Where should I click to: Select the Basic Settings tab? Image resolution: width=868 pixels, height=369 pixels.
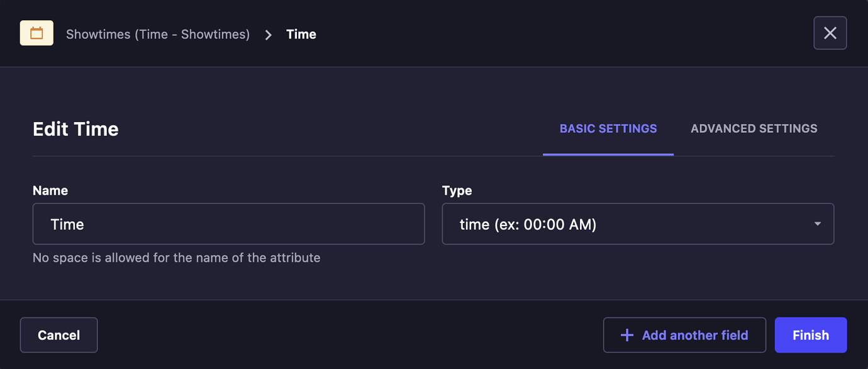click(608, 128)
